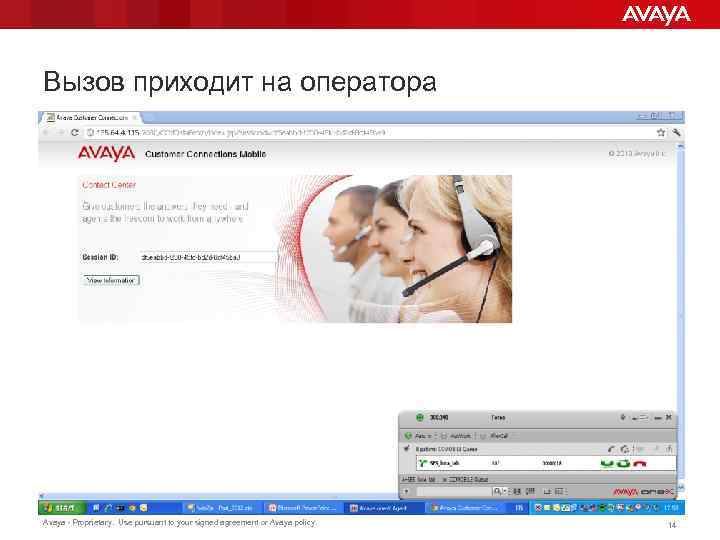Viewport: 720px width, 540px height.
Task: Select the Avaya Customer Connections browser tab
Action: click(92, 118)
